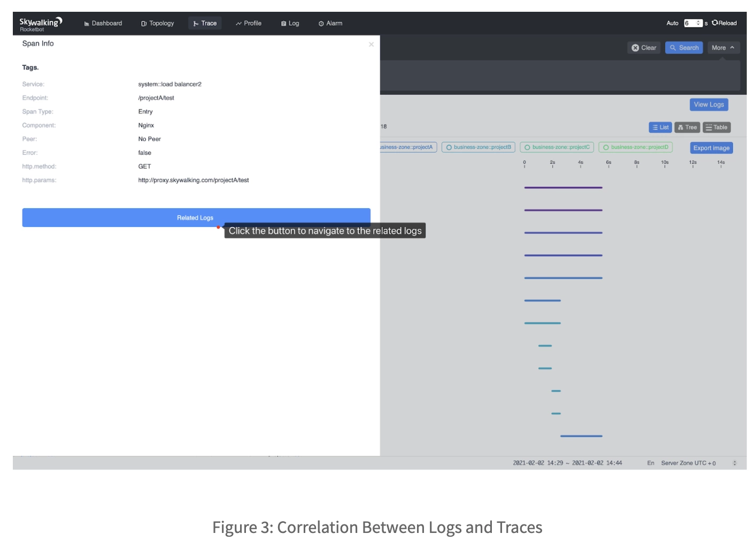
Task: Toggle the Auto refresh option
Action: coord(673,24)
